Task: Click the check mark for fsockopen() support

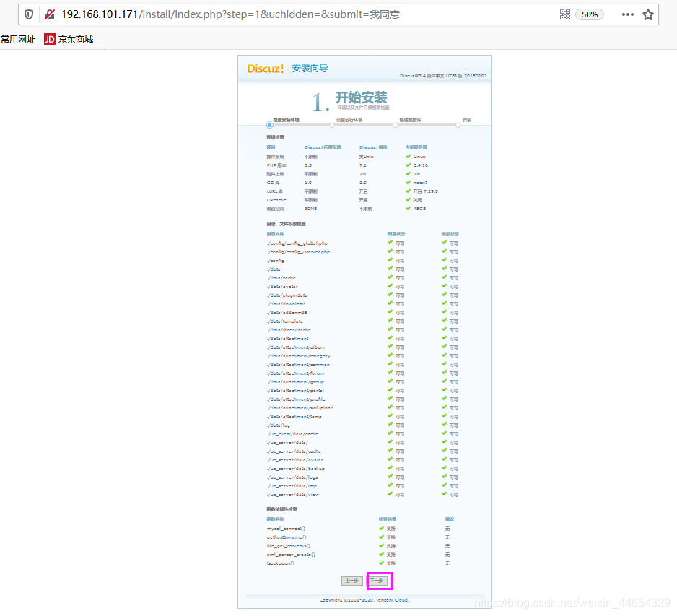Action: pos(381,563)
